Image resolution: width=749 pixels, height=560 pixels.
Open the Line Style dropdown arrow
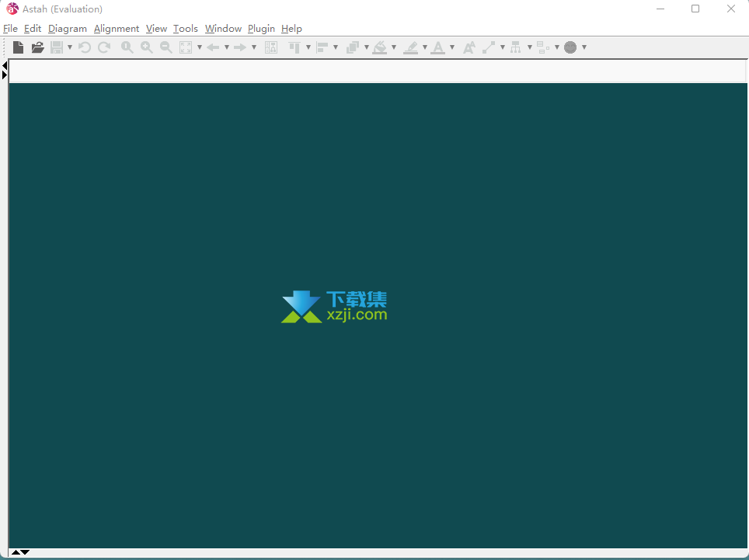(503, 47)
